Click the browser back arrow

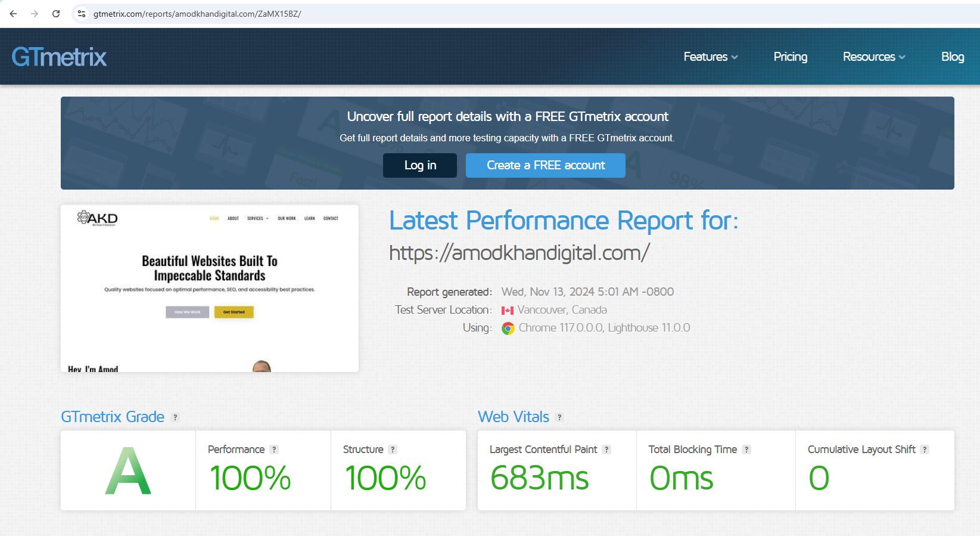pyautogui.click(x=13, y=14)
